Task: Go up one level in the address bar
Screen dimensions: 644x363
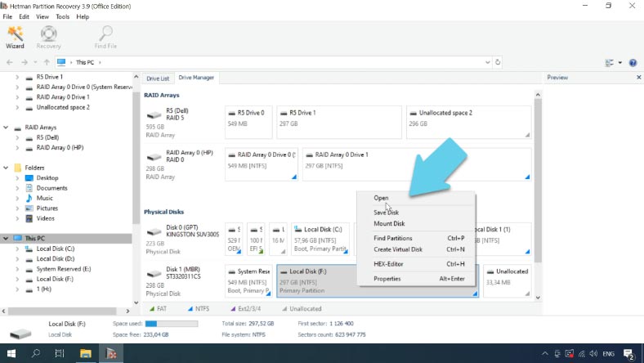Action: pyautogui.click(x=47, y=62)
